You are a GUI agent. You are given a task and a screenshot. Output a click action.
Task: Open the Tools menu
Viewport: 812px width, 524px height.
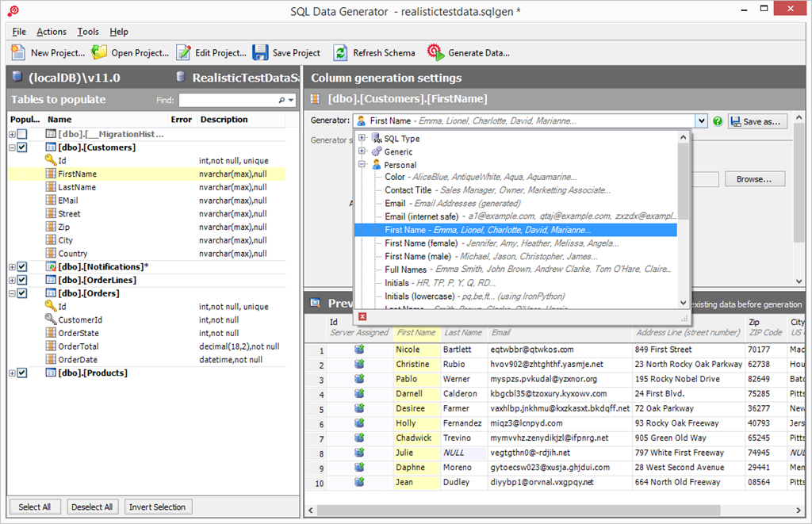pyautogui.click(x=88, y=32)
